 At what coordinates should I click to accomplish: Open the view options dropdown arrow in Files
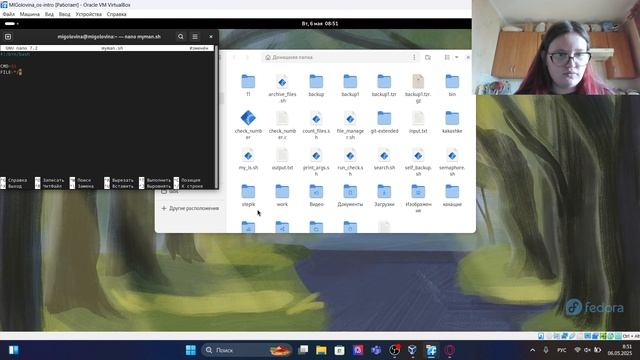457,58
